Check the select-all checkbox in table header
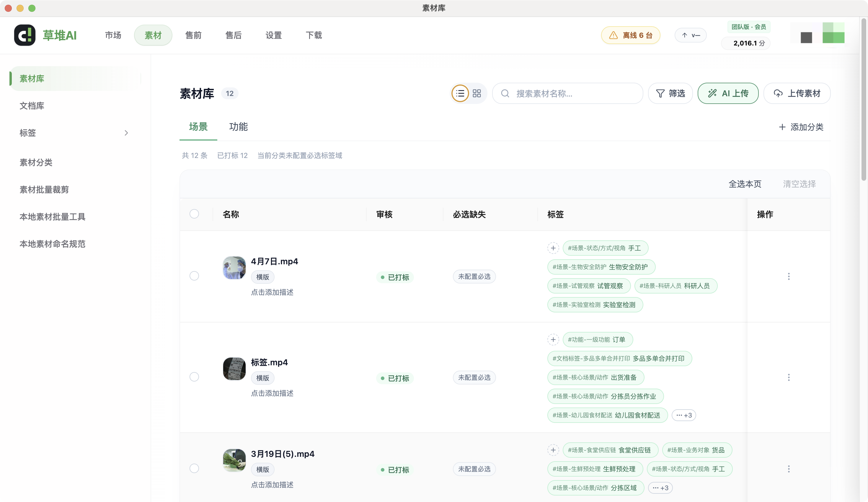The image size is (868, 502). [x=194, y=213]
